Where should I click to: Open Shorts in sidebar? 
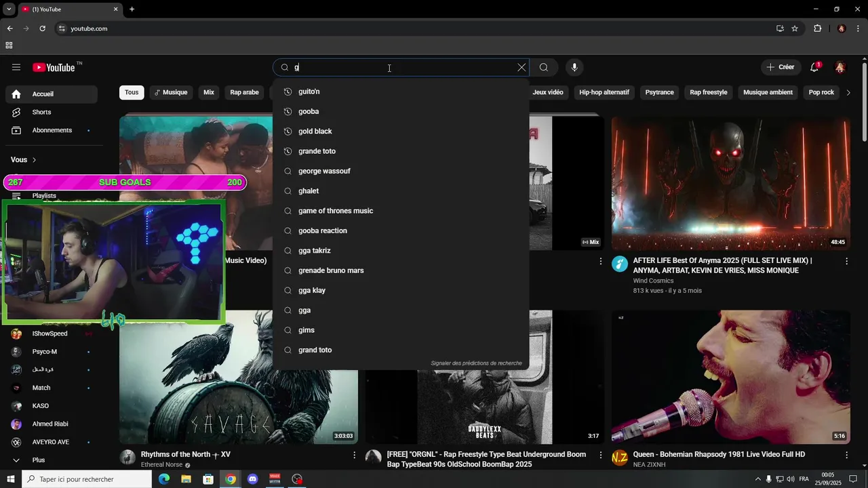click(x=52, y=112)
